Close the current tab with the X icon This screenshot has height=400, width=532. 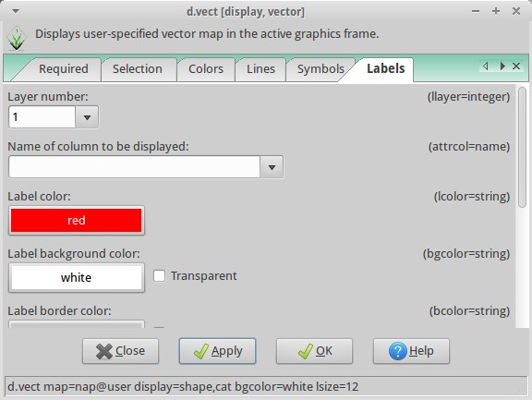point(516,67)
